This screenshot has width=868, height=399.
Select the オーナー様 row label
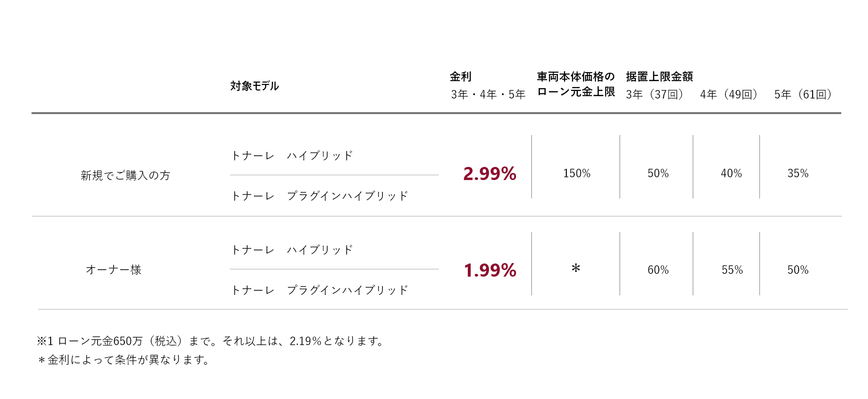(x=114, y=270)
